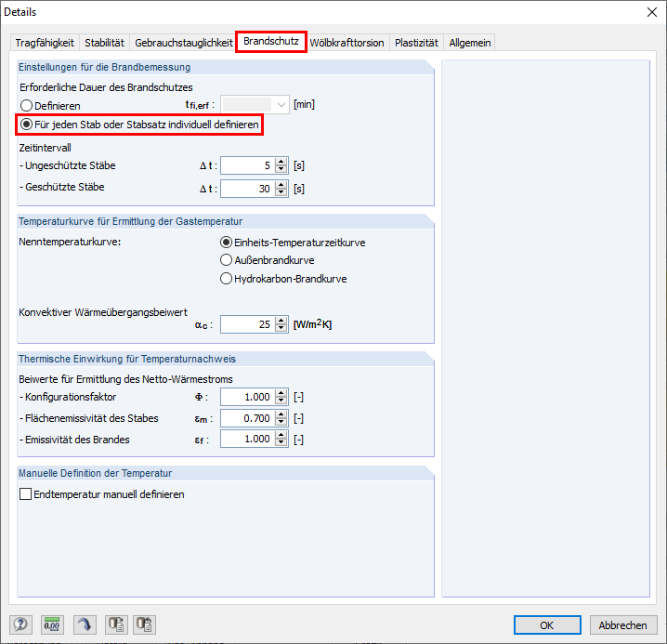Switch to the Plastizität tab
The image size is (667, 644).
click(x=416, y=43)
